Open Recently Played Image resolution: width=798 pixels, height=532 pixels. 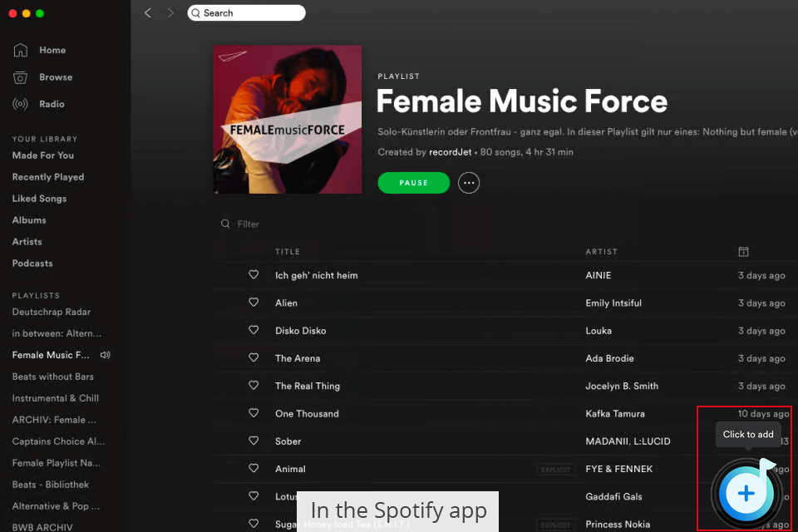tap(48, 177)
